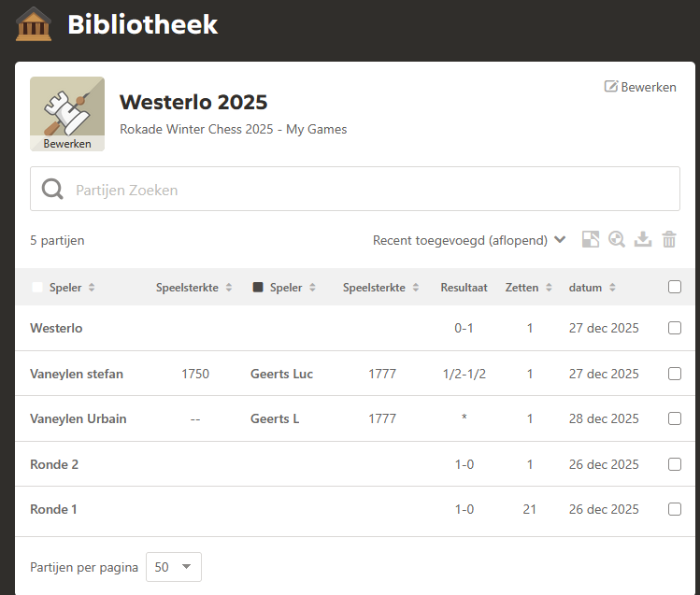Open the Recent toegevoegd sort dropdown
This screenshot has width=700, height=595.
pos(469,240)
